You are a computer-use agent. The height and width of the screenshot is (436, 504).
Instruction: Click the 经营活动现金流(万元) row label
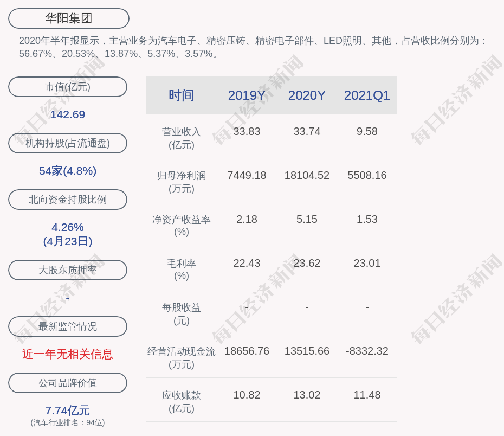click(x=182, y=357)
